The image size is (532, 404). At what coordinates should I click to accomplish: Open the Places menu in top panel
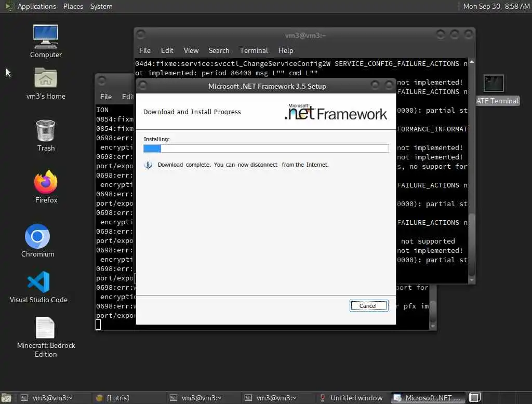[x=73, y=6]
